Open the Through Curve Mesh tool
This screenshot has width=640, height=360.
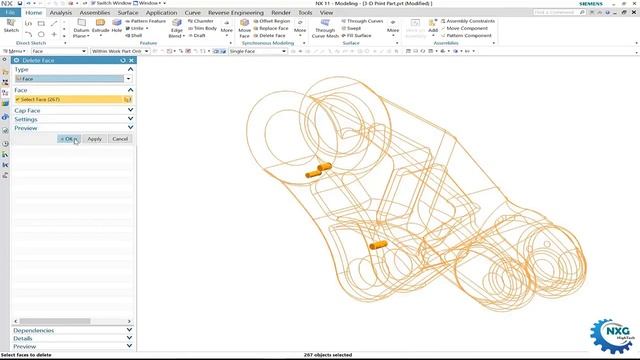click(x=325, y=28)
